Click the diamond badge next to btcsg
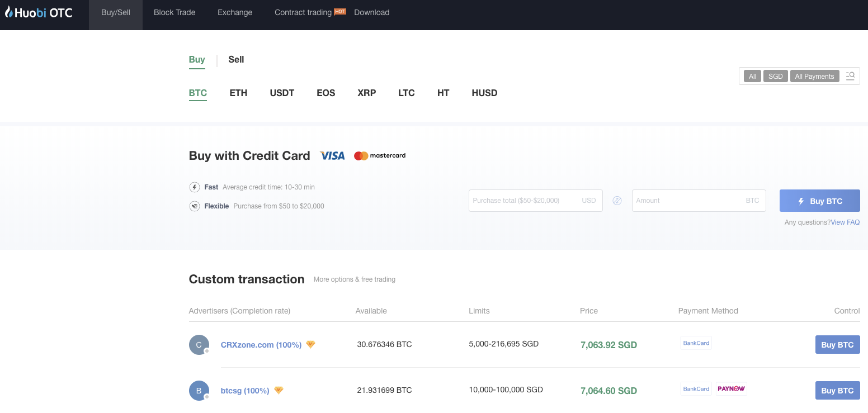Screen dimensions: 868x413 point(279,390)
